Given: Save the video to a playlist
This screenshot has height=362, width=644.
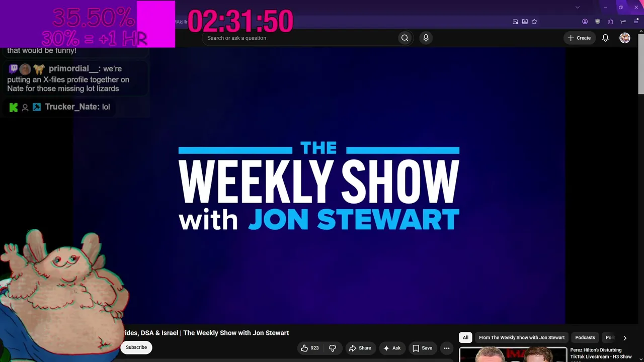Looking at the screenshot, I should [x=422, y=348].
